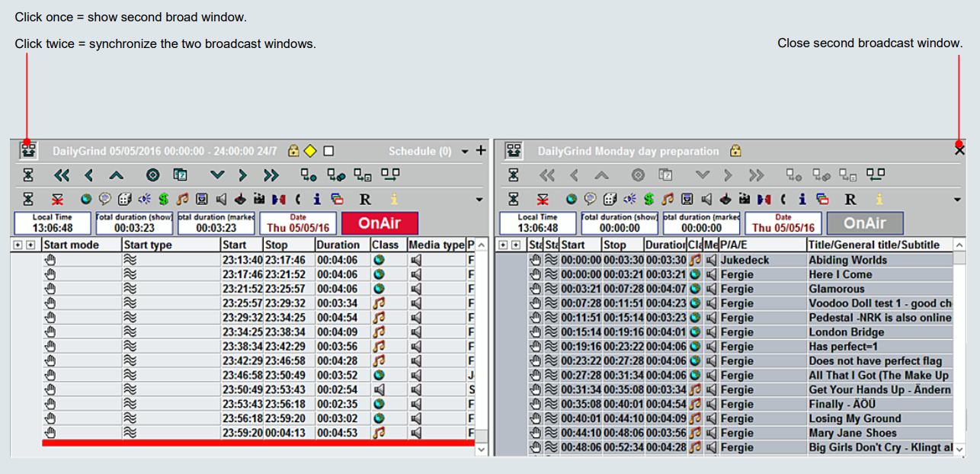Expand the right window filter toolbar overflow arrow
980x474 pixels.
(x=957, y=200)
